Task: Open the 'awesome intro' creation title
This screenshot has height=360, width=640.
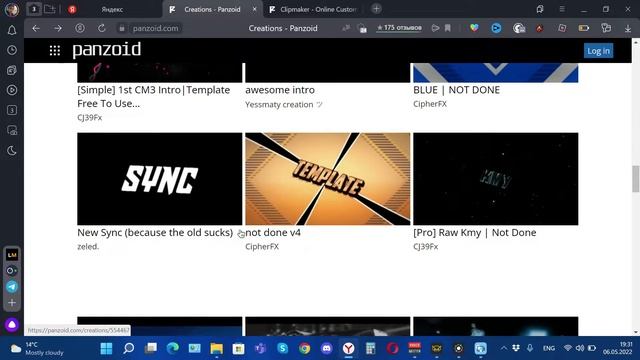Action: click(280, 90)
